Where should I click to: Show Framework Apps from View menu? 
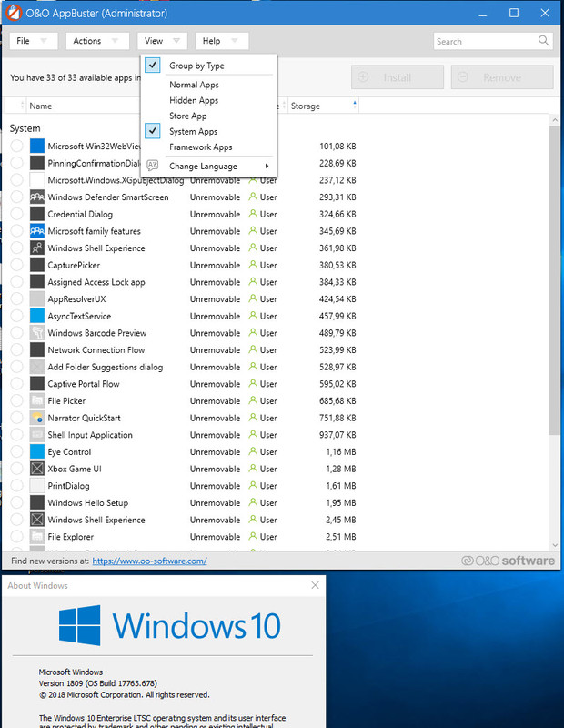click(x=200, y=147)
